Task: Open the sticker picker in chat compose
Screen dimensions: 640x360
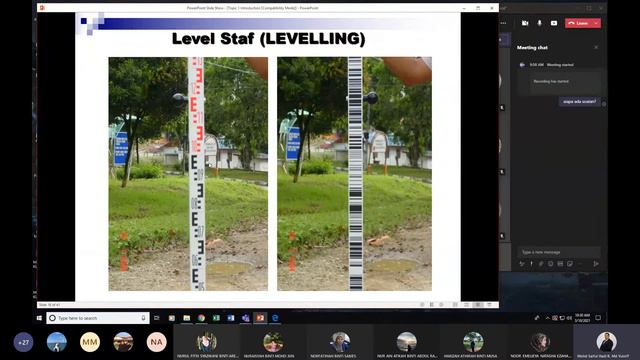Action: point(570,264)
